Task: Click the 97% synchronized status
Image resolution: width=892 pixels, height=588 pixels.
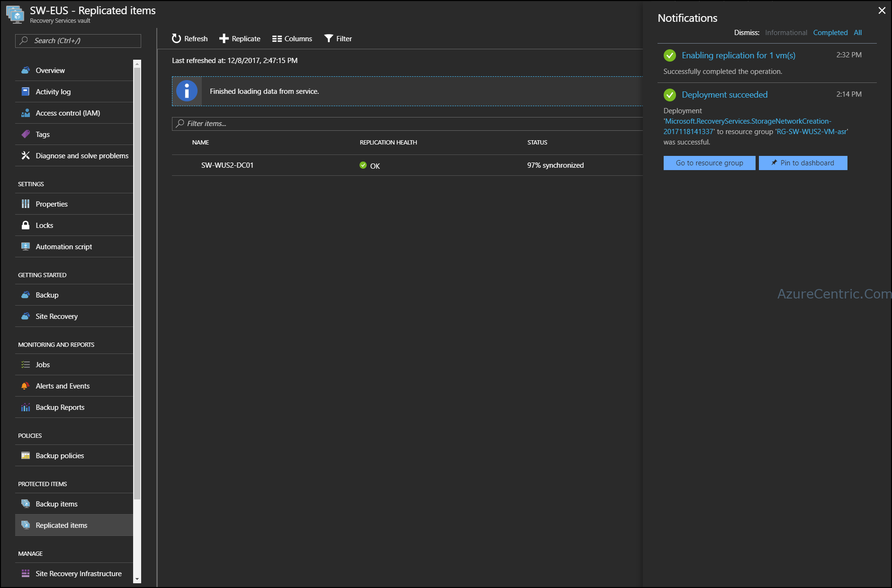Action: tap(555, 165)
